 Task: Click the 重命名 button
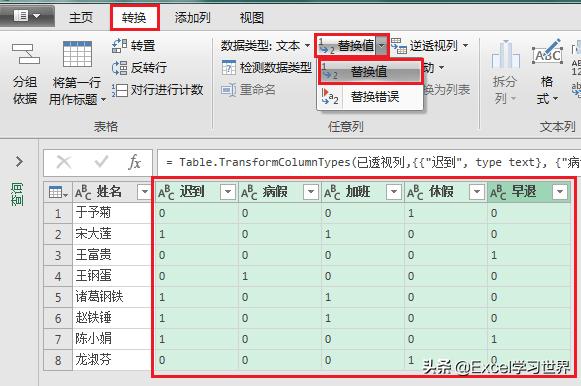pyautogui.click(x=248, y=90)
